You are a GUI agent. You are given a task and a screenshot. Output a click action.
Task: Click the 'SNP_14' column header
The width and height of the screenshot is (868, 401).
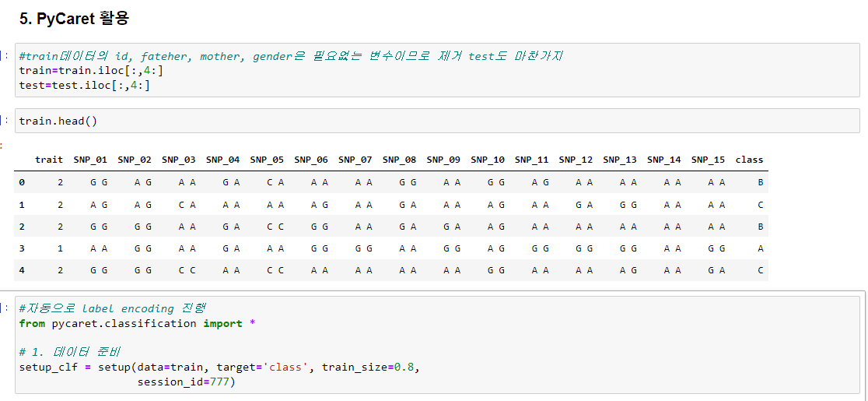pyautogui.click(x=663, y=160)
